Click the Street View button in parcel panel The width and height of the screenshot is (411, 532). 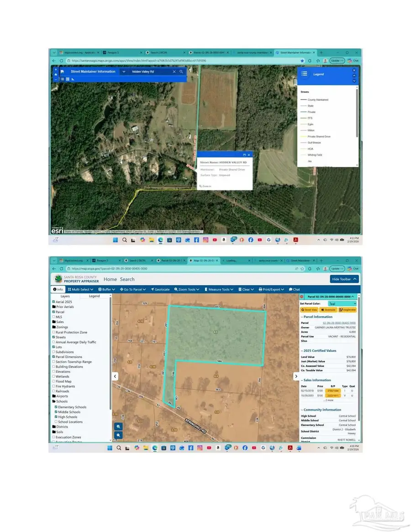point(309,310)
